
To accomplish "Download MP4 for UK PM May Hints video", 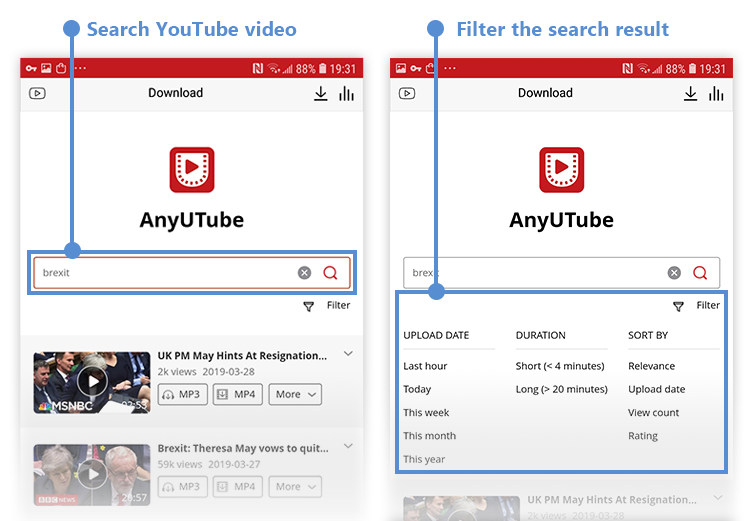I will coord(238,394).
